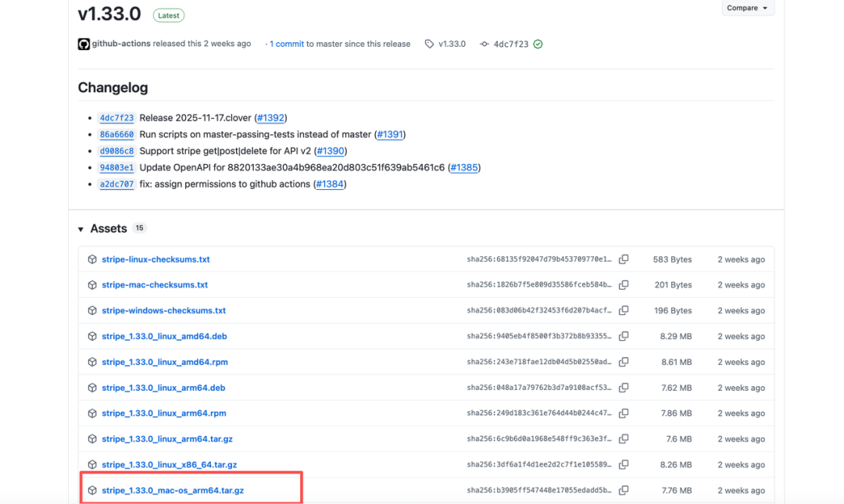
Task: Open changelog commit hash 94803e1
Action: pos(116,167)
